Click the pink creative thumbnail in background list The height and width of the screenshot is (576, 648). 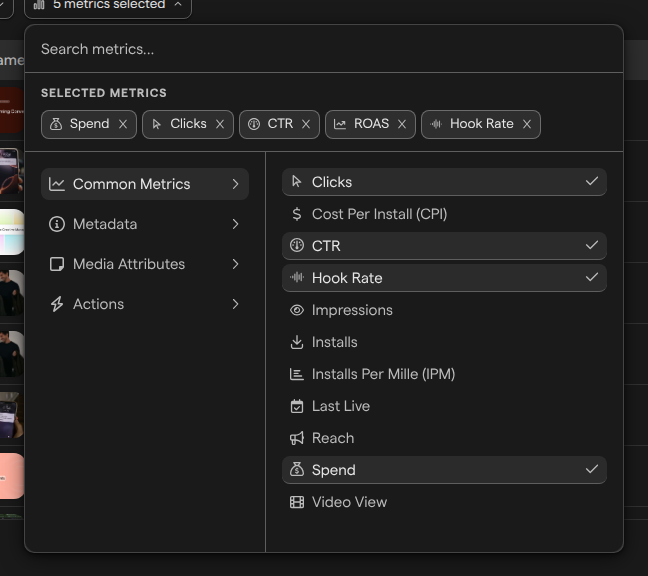click(x=12, y=476)
